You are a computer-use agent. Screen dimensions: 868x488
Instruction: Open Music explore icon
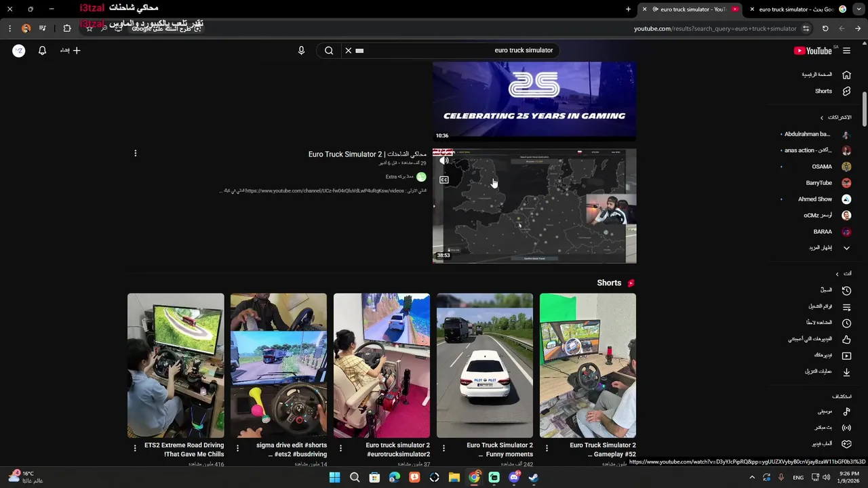pyautogui.click(x=846, y=411)
